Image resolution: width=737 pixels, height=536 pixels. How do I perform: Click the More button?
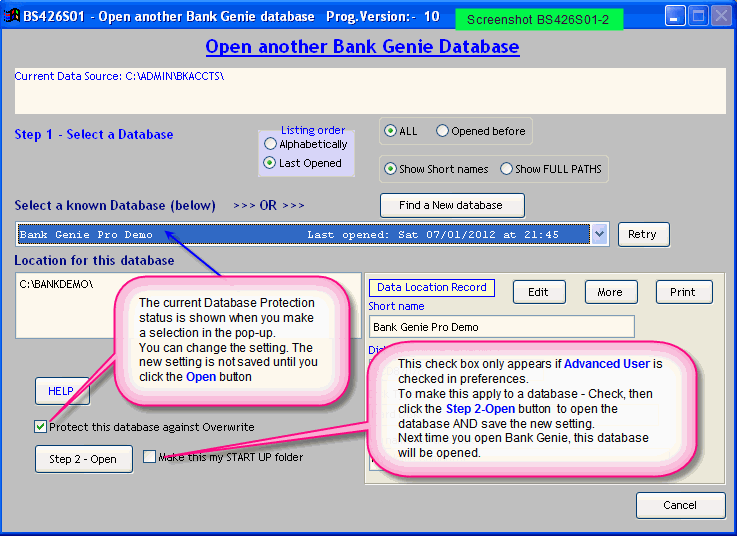tap(611, 292)
